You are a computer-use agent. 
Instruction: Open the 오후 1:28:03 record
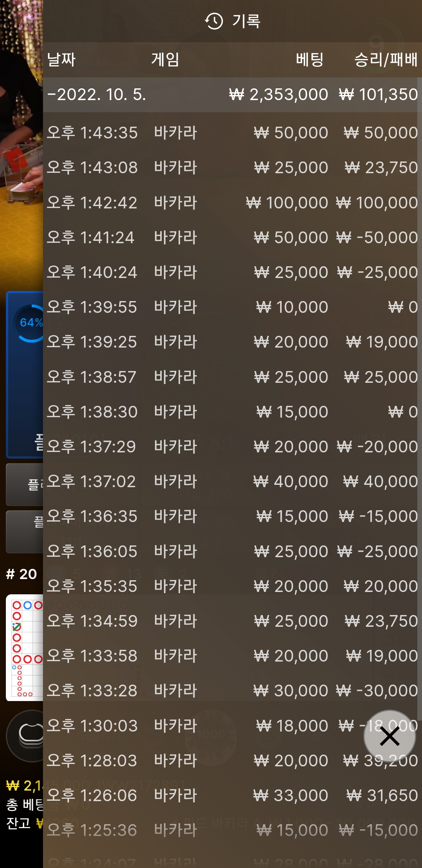(232, 760)
